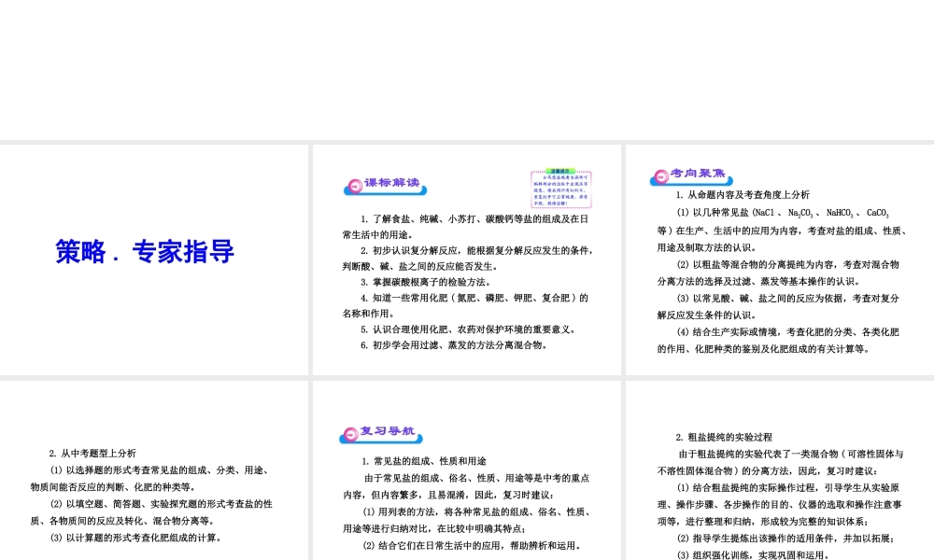Click the 课标解读 heading banner
Image resolution: width=934 pixels, height=560 pixels.
tap(386, 186)
